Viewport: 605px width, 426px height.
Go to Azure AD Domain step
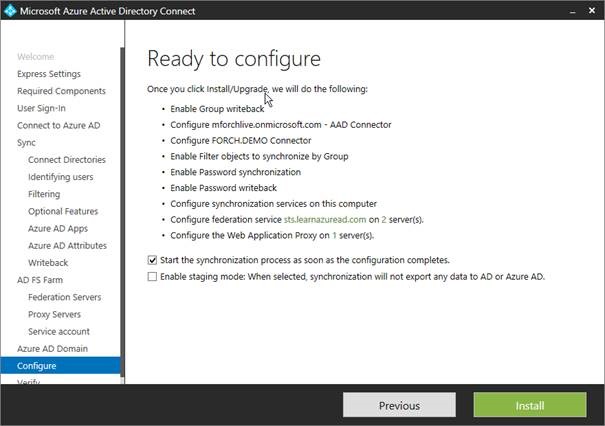pyautogui.click(x=52, y=348)
